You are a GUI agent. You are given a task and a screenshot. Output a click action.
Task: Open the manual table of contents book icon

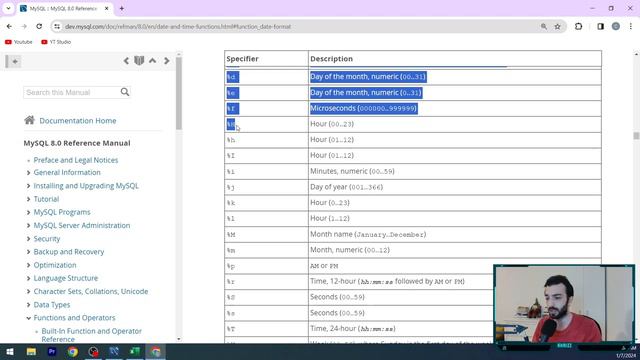[139, 61]
